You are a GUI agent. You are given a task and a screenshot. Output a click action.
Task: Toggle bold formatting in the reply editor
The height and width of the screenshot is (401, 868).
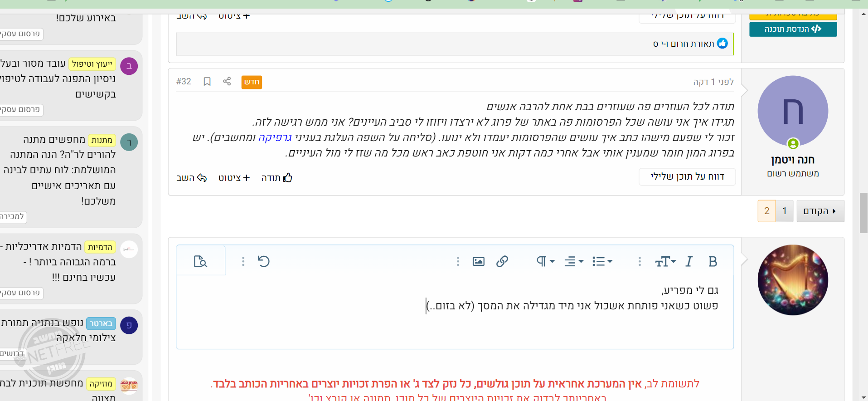[713, 262]
